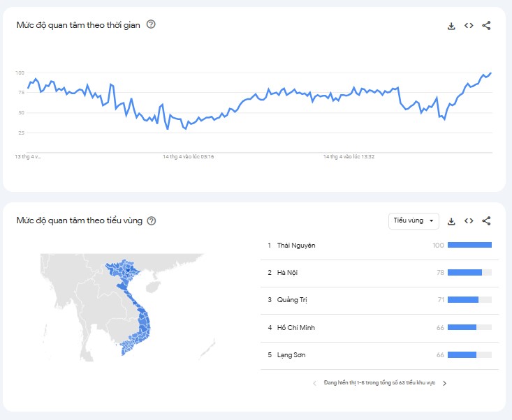
Task: Open embed code for time chart
Action: coord(469,26)
